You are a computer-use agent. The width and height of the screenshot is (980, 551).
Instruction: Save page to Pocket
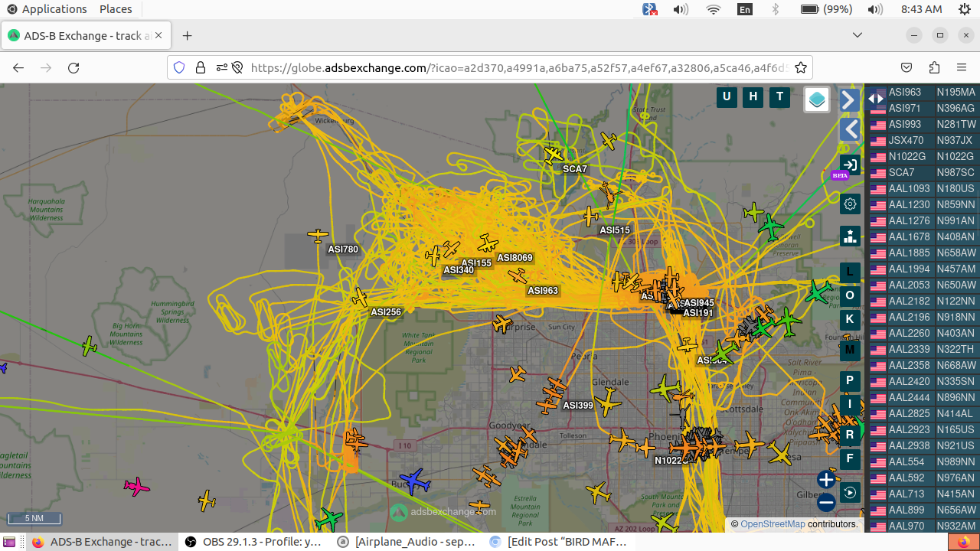point(906,67)
